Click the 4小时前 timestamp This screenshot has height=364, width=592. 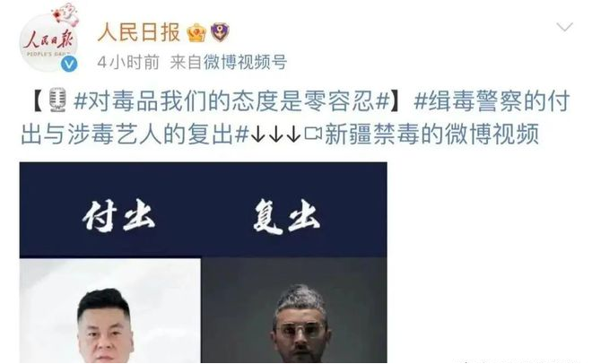point(128,62)
